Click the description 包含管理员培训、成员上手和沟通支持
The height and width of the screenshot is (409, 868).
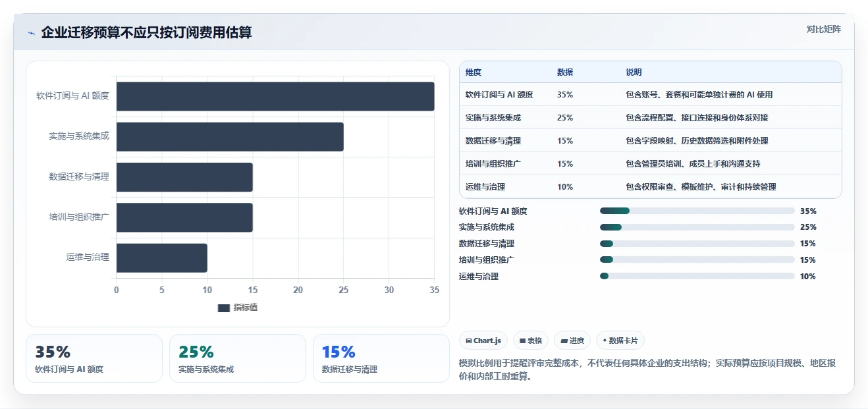click(693, 164)
